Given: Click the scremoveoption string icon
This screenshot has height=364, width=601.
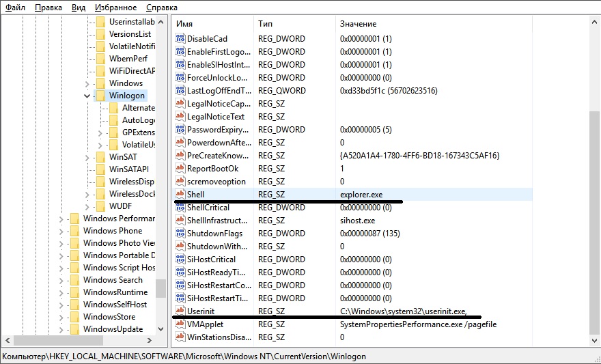Looking at the screenshot, I should tap(180, 181).
